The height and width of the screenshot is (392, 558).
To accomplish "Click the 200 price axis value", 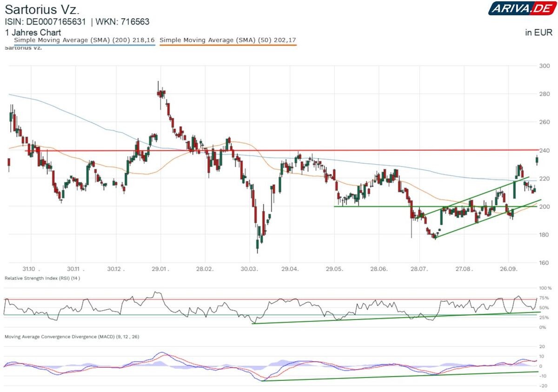I will click(545, 206).
